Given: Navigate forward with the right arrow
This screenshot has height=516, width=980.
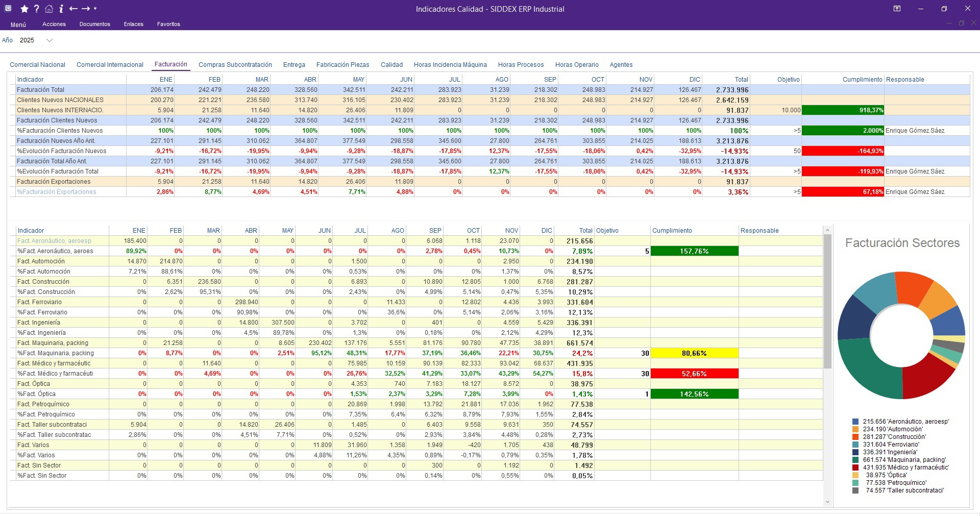Looking at the screenshot, I should (x=85, y=9).
